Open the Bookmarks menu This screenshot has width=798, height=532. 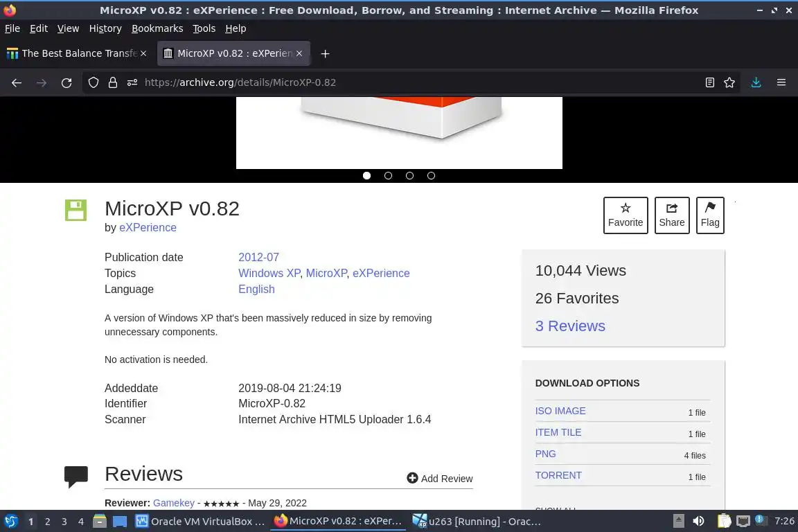point(157,28)
